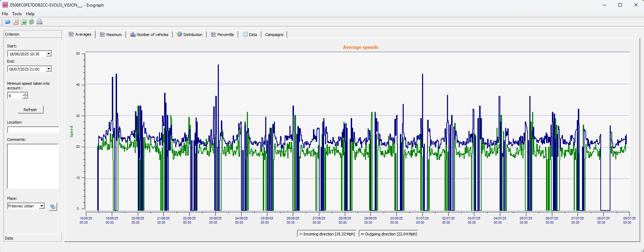Open the Help menu

(x=30, y=14)
